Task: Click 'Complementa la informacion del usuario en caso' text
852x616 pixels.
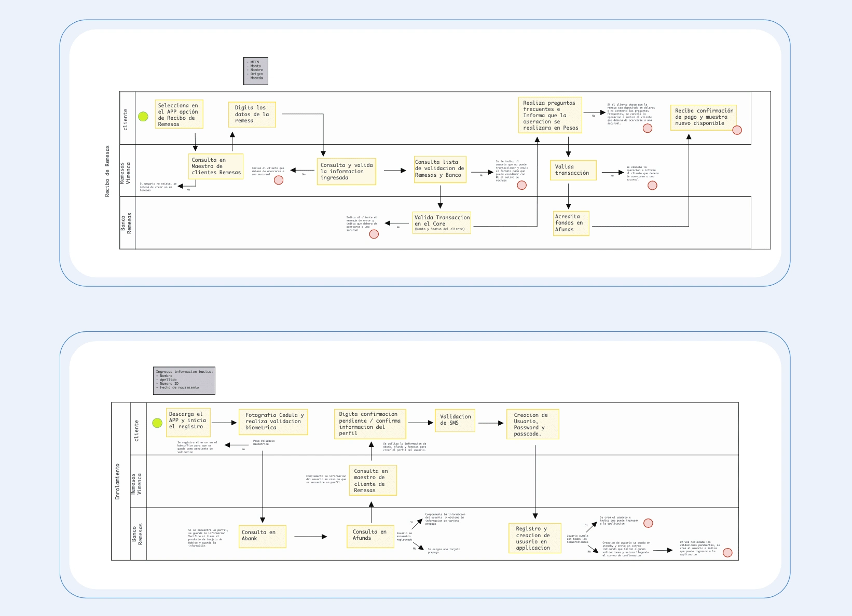Action: click(326, 479)
